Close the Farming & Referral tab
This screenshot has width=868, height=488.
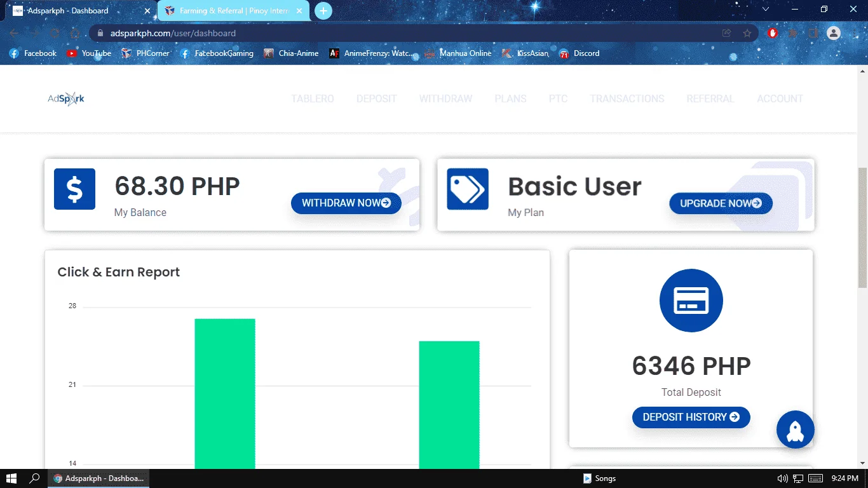pos(299,11)
